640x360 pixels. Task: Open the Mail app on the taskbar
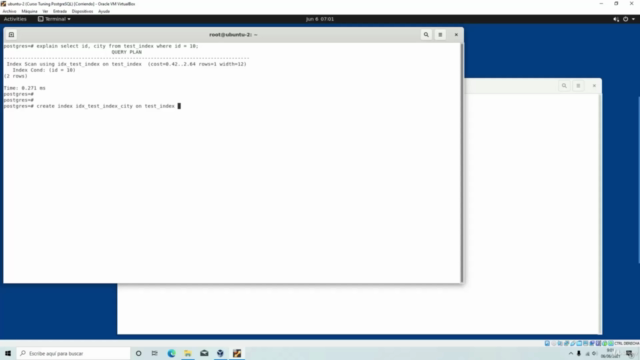pyautogui.click(x=204, y=353)
